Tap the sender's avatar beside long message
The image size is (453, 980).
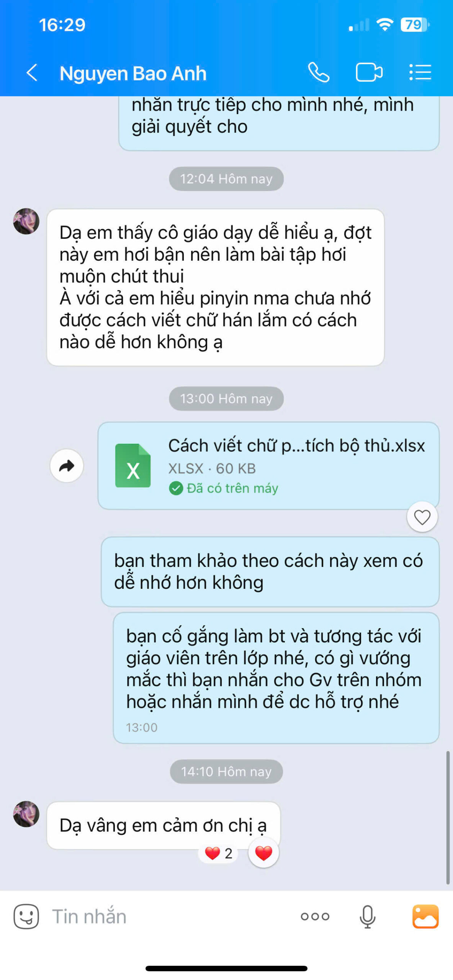point(26,221)
